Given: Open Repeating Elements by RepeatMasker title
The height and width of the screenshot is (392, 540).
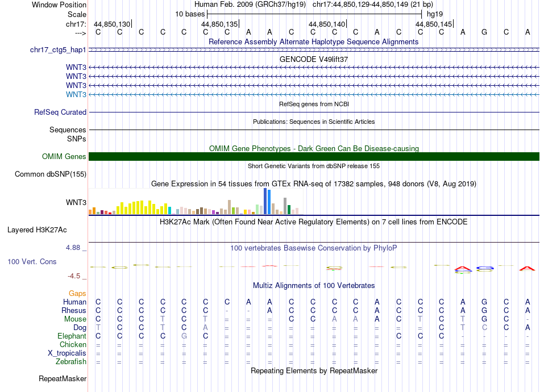Looking at the screenshot, I should point(314,370).
